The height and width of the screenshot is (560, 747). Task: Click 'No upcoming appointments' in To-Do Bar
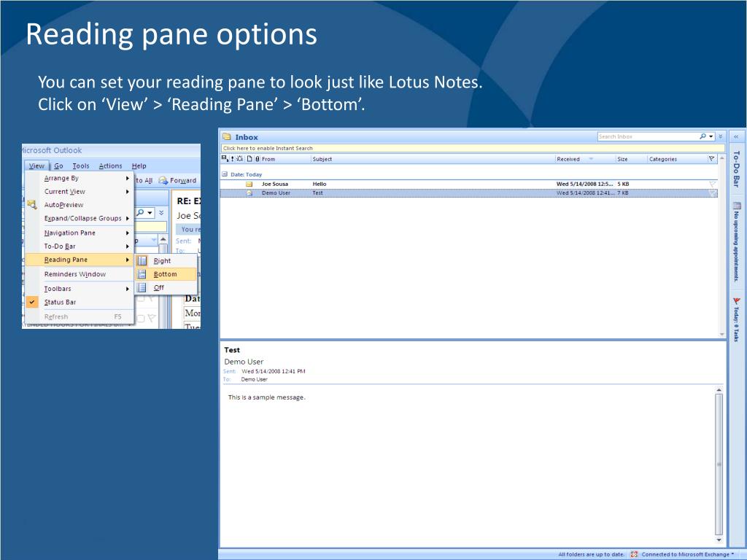(x=737, y=246)
